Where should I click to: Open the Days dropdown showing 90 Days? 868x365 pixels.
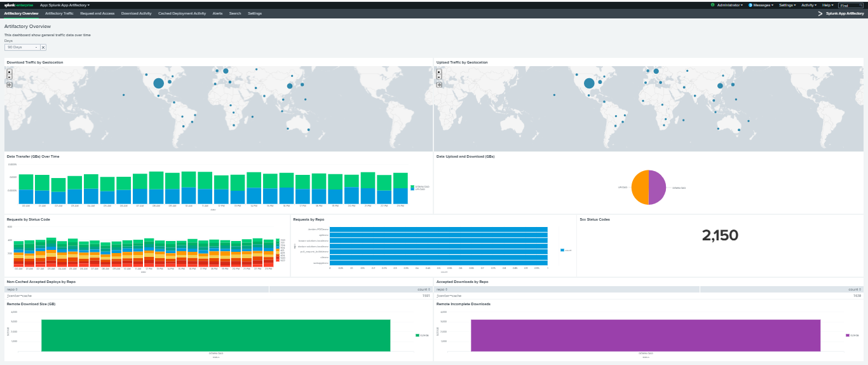coord(22,47)
